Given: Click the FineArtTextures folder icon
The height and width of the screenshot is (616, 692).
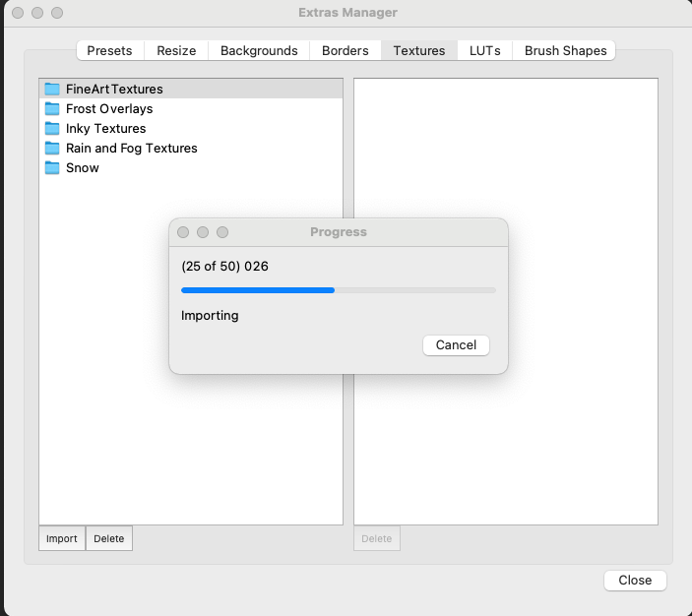Looking at the screenshot, I should pyautogui.click(x=52, y=89).
